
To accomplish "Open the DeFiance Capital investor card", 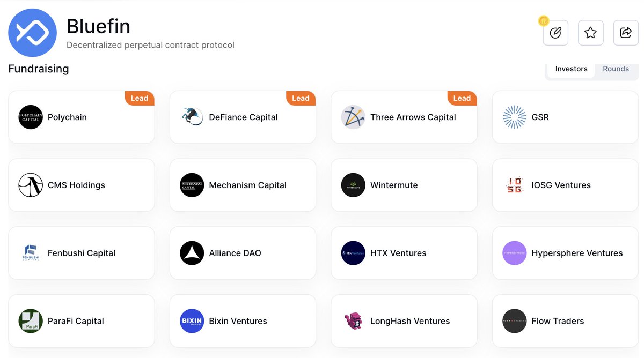I will (243, 117).
